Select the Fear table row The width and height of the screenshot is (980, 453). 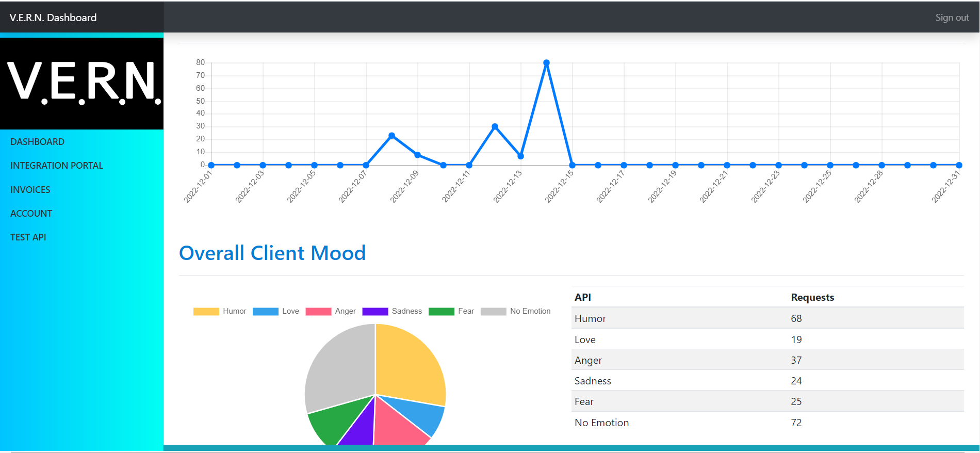pyautogui.click(x=767, y=401)
